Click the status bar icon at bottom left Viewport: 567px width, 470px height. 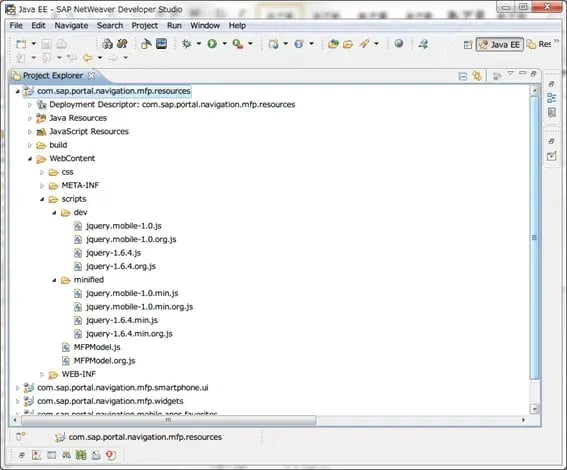21,436
